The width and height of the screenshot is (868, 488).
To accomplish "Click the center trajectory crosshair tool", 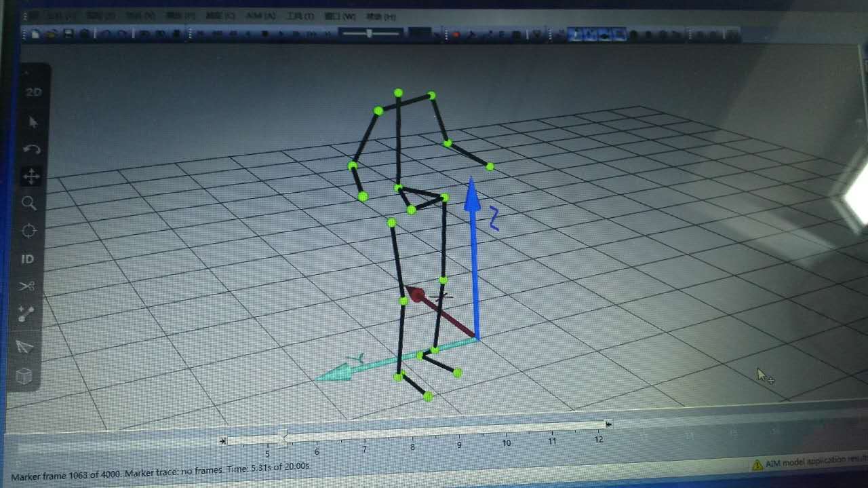I will pos(28,231).
